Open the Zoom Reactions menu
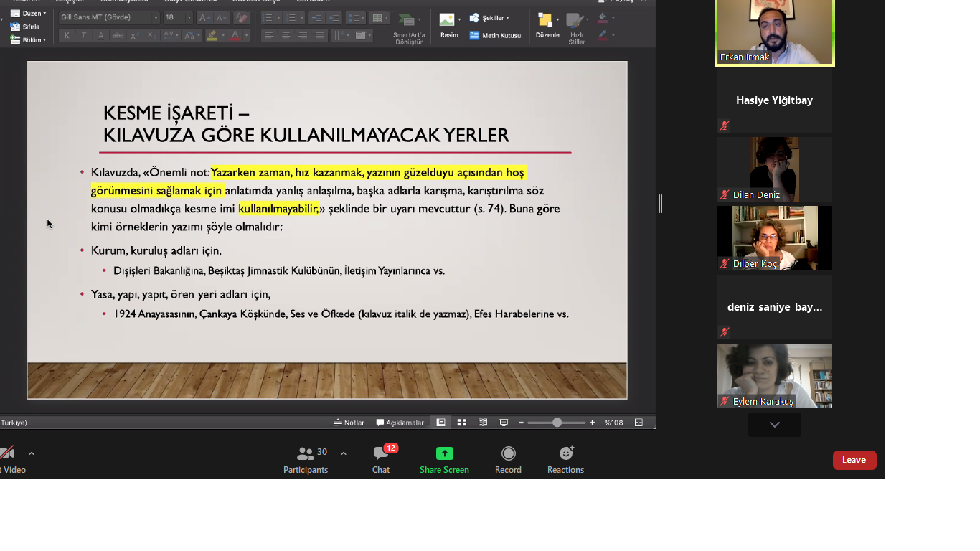This screenshot has height=551, width=980. tap(565, 460)
